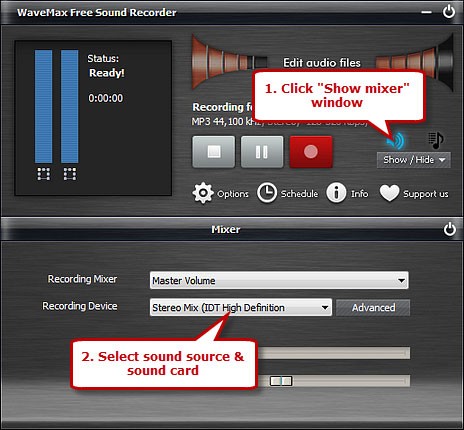464x430 pixels.
Task: Click the Recording Device label
Action: pos(80,306)
